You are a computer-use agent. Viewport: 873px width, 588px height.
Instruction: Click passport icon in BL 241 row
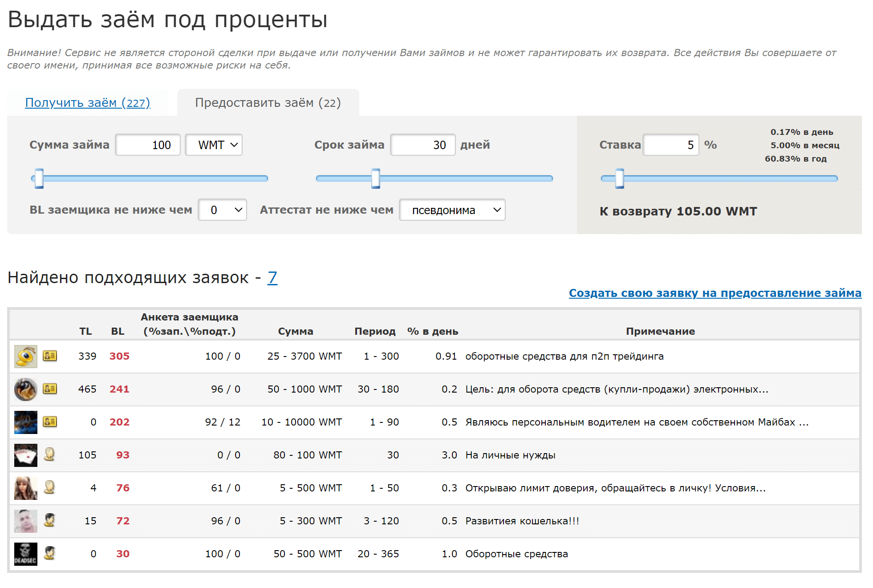50,389
